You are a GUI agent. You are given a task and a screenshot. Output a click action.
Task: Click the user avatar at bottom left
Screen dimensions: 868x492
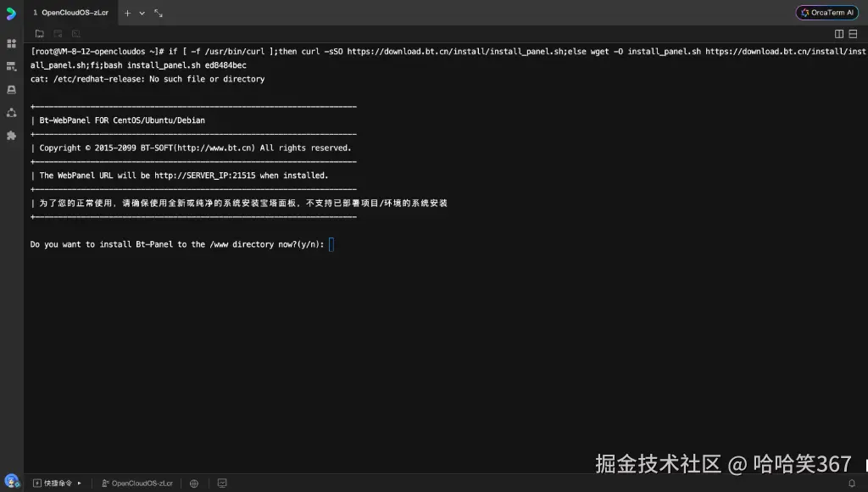click(x=12, y=482)
